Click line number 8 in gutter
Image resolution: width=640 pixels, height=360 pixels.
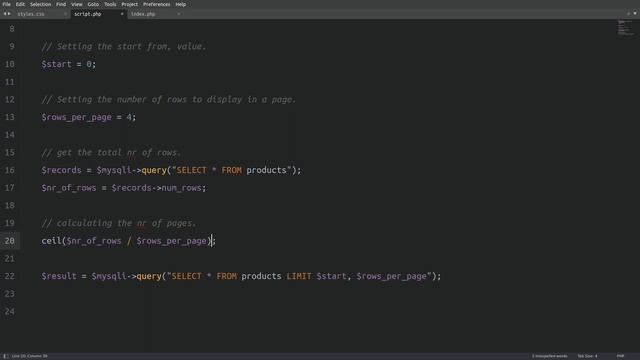[x=12, y=29]
